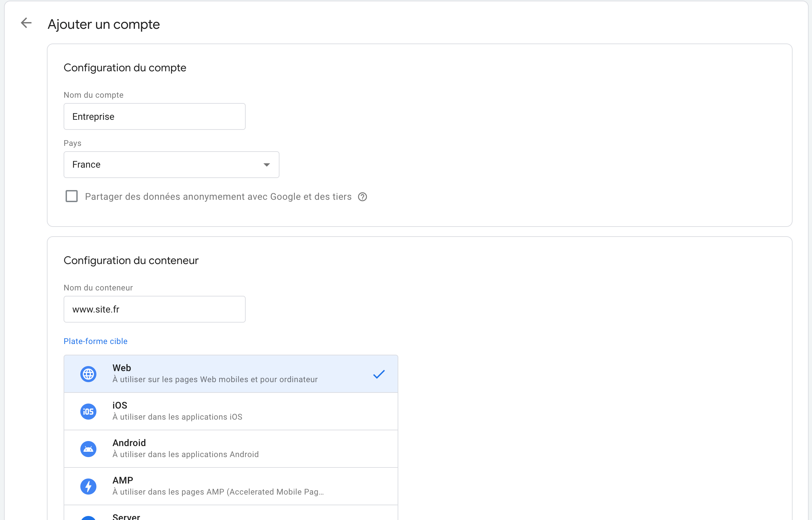Image resolution: width=812 pixels, height=520 pixels.
Task: Click the Plate-forme cible label
Action: click(96, 341)
